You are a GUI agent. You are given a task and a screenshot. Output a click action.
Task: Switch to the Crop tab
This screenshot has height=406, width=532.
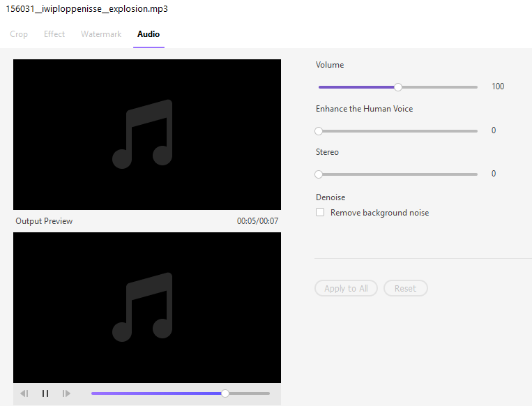click(x=19, y=34)
